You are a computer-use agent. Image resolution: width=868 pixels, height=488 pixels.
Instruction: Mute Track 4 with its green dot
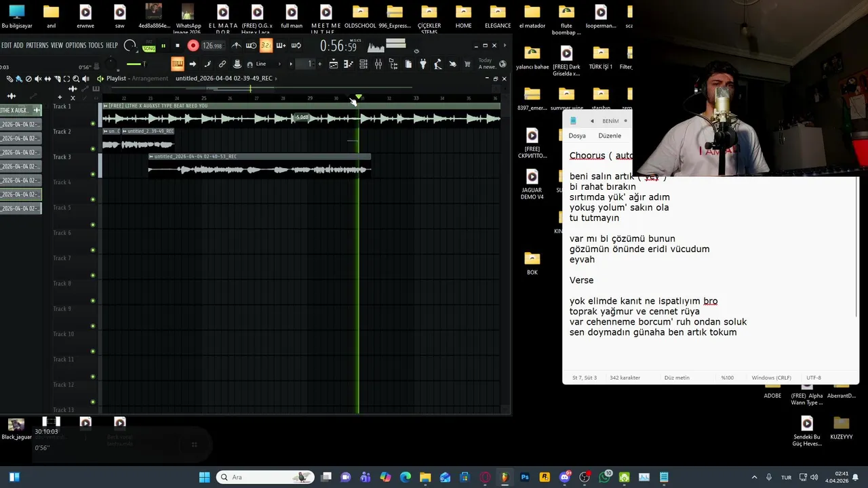tap(93, 199)
